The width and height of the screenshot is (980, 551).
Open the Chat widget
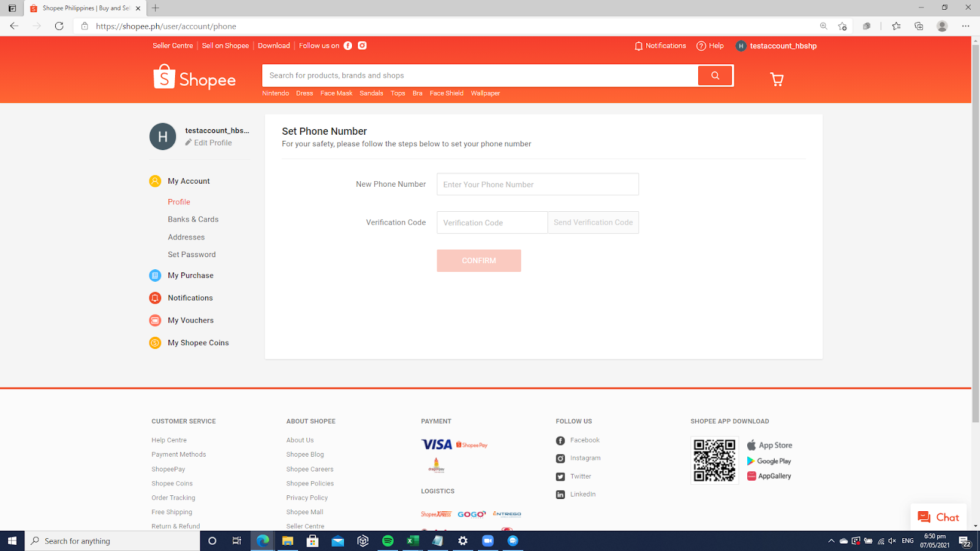tap(938, 517)
